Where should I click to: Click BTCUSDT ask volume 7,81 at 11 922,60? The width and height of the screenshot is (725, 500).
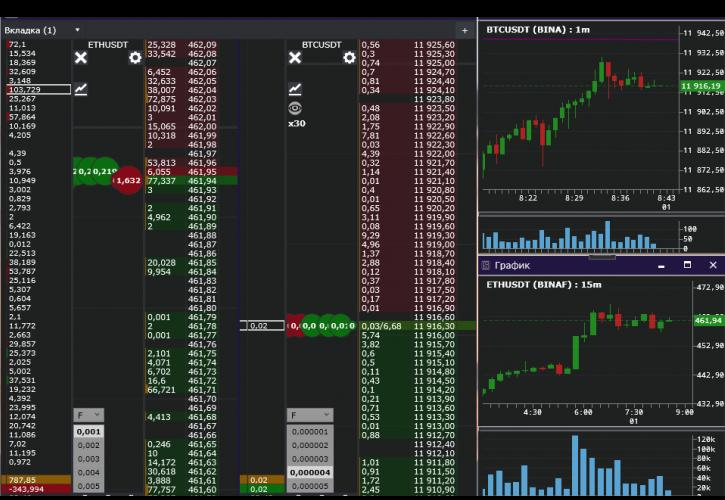(371, 136)
